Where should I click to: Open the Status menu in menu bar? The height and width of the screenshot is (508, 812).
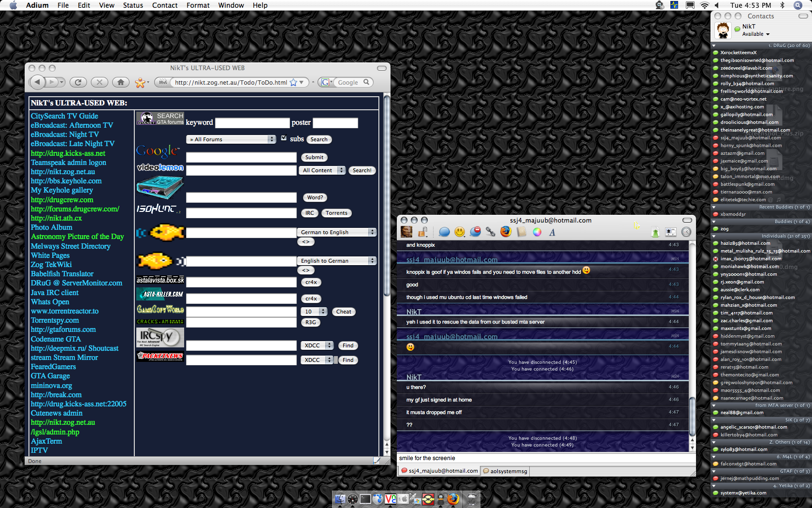133,5
